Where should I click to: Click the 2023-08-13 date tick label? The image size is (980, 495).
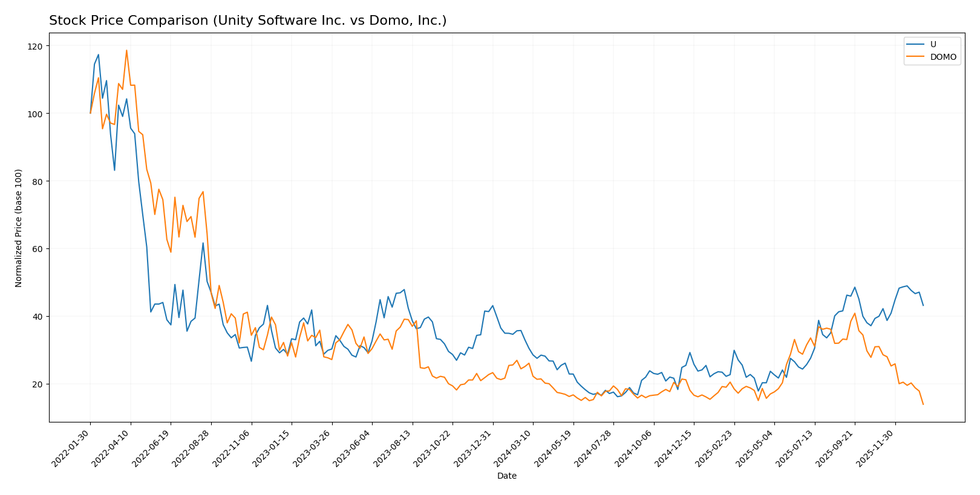pyautogui.click(x=393, y=448)
